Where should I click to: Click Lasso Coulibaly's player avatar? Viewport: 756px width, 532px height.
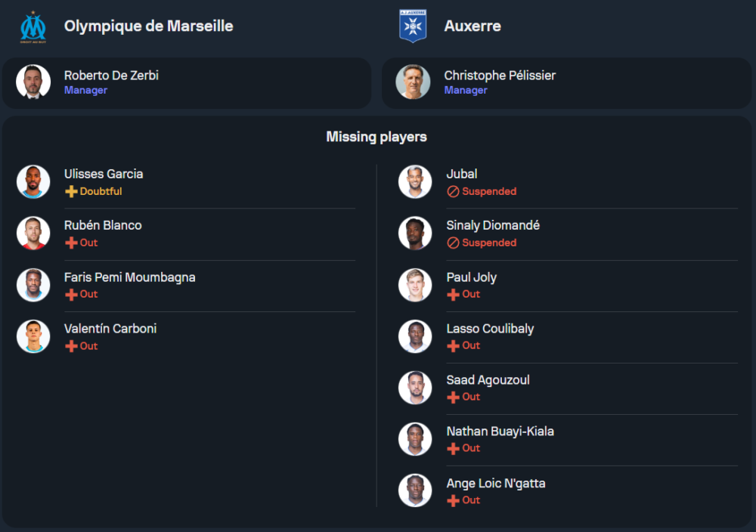pyautogui.click(x=415, y=336)
